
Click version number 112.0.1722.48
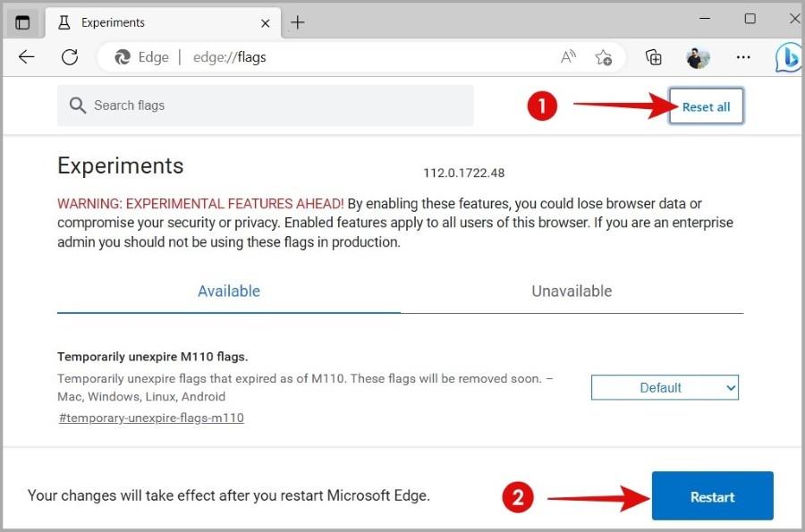coord(463,173)
